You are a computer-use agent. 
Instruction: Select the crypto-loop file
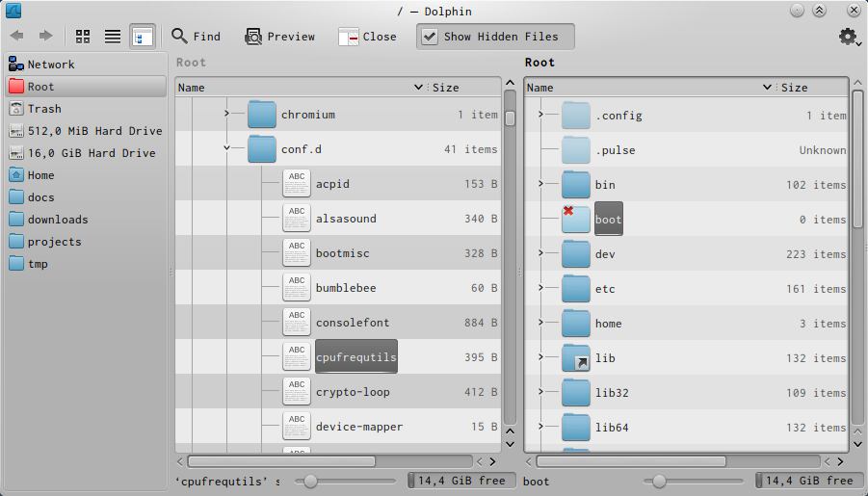point(353,392)
